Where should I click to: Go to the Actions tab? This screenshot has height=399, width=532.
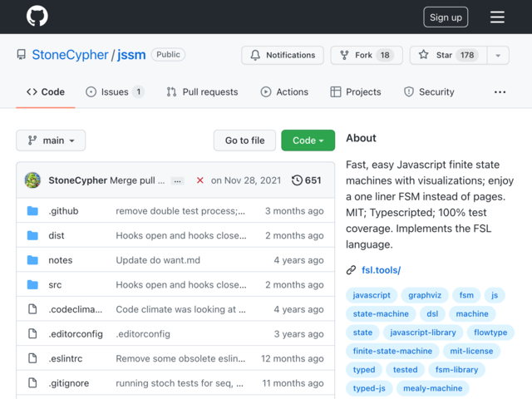pyautogui.click(x=284, y=92)
